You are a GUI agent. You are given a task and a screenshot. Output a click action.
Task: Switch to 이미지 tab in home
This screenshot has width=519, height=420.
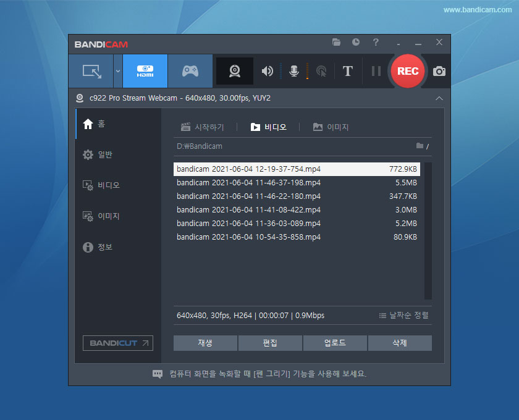pos(331,127)
